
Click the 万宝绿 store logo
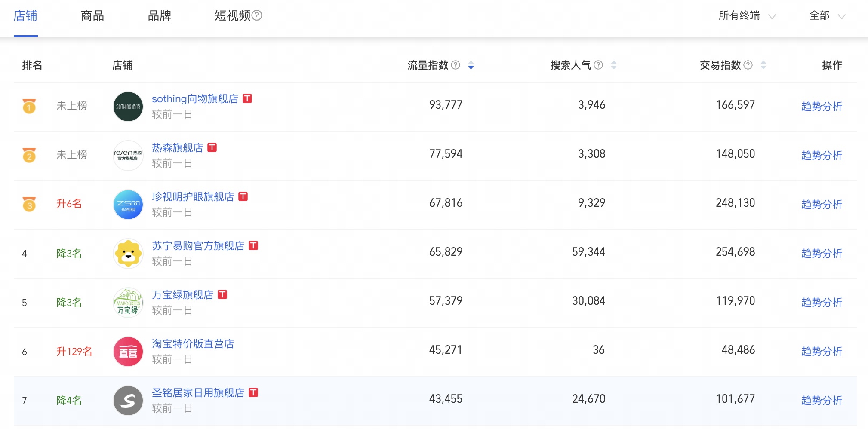[x=128, y=303]
